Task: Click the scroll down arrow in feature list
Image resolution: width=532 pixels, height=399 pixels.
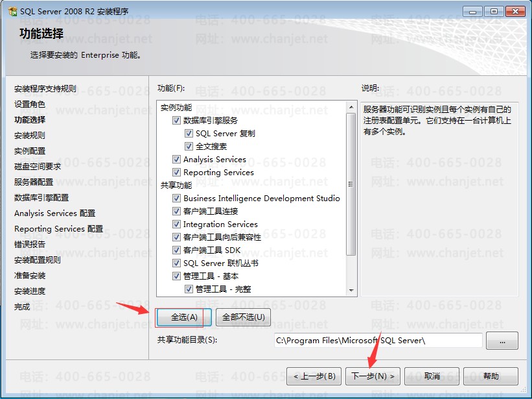Action: pos(351,291)
